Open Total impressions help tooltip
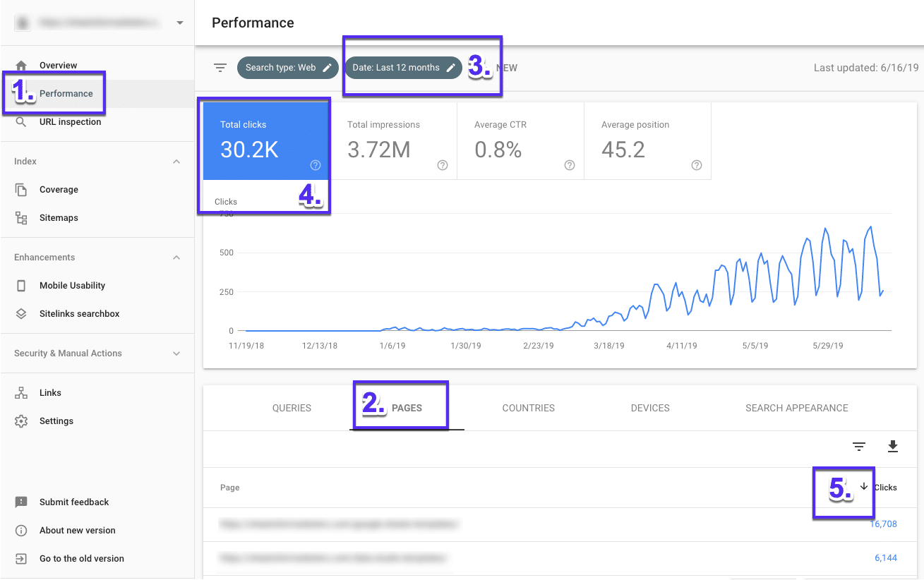This screenshot has height=580, width=924. [442, 164]
